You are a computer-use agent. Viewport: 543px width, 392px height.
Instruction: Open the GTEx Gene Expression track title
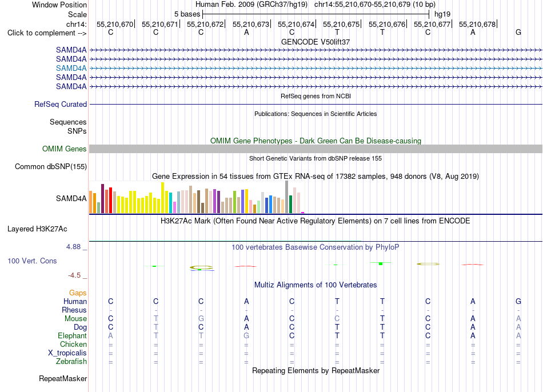(x=316, y=176)
